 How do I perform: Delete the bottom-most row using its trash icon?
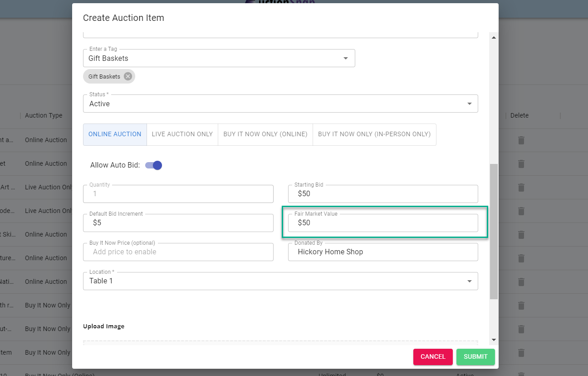click(521, 353)
